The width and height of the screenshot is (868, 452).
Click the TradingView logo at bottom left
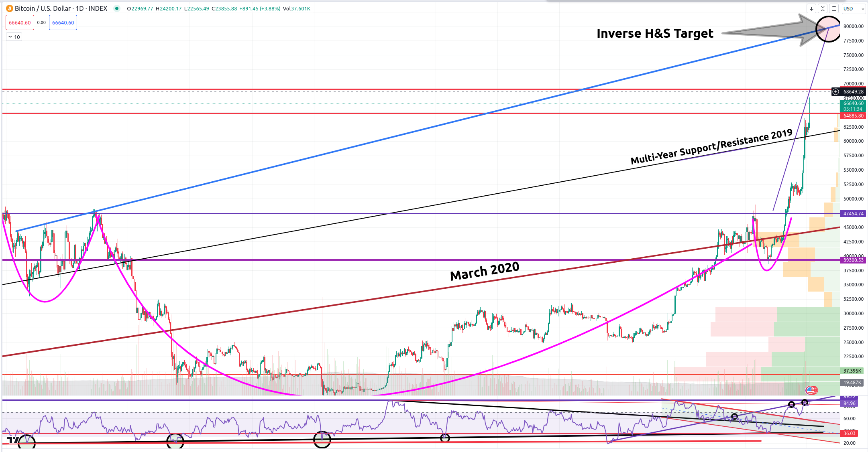click(13, 440)
